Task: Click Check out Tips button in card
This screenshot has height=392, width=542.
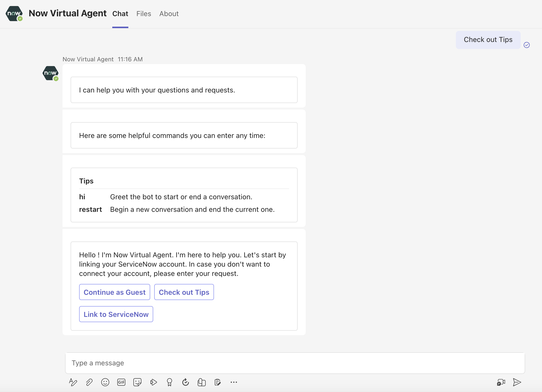Action: pos(184,292)
